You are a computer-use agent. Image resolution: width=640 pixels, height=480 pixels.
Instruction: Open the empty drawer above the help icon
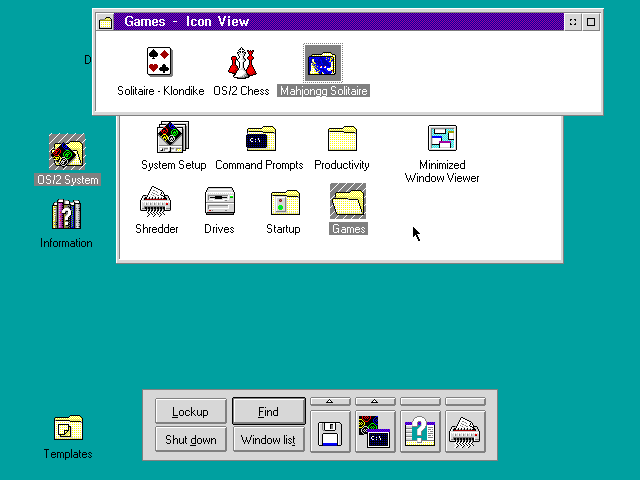(420, 402)
